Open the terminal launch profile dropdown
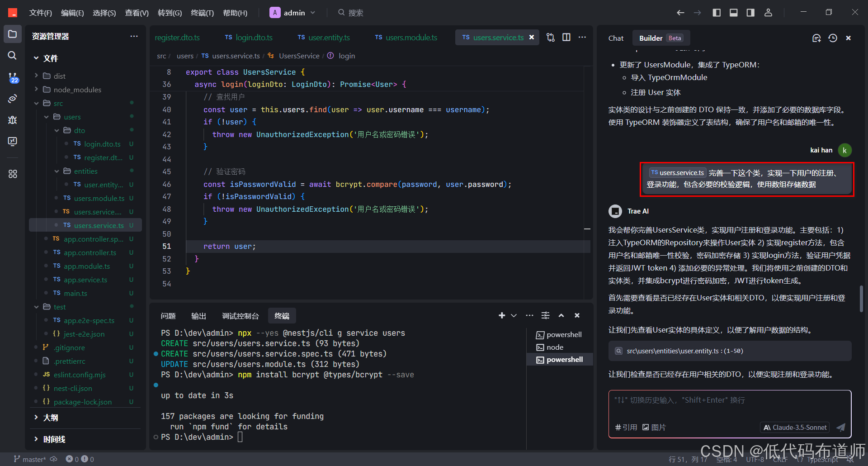This screenshot has height=466, width=868. tap(514, 315)
